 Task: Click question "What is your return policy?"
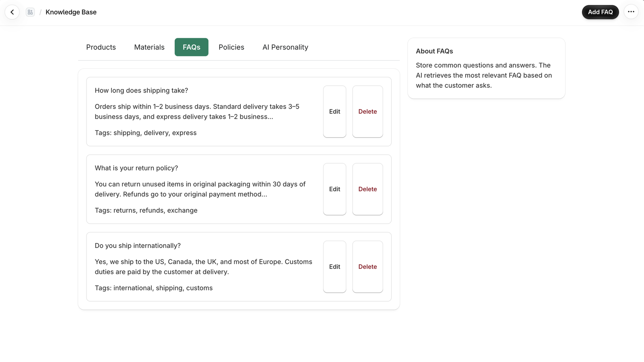(136, 168)
